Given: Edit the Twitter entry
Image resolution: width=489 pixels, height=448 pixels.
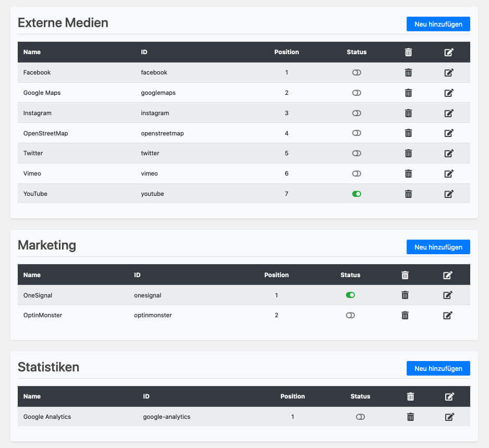Looking at the screenshot, I should point(449,153).
